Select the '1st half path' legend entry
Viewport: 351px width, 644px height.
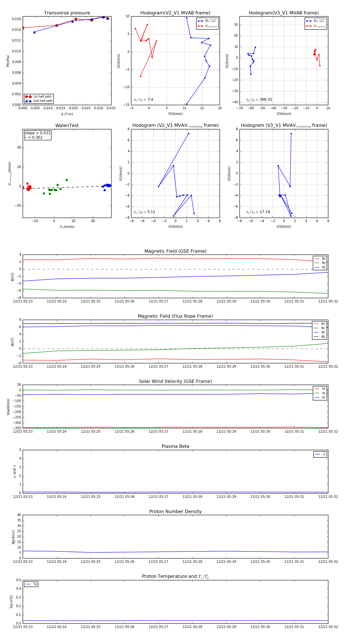[39, 96]
